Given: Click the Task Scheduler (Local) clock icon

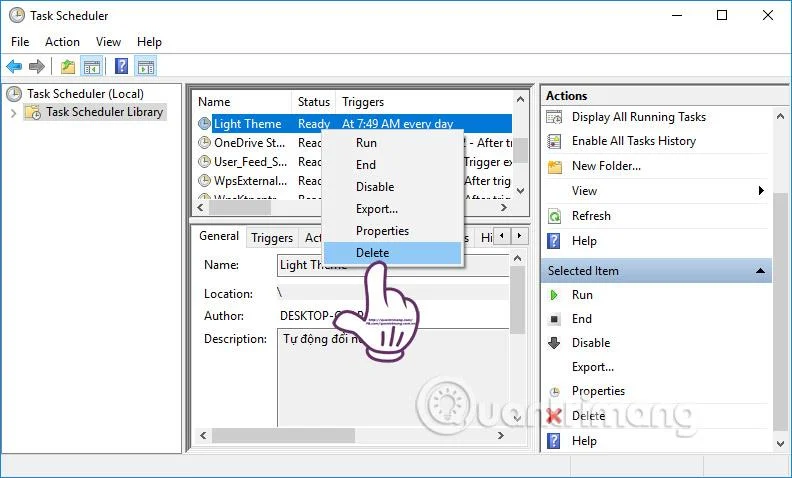Looking at the screenshot, I should (14, 94).
